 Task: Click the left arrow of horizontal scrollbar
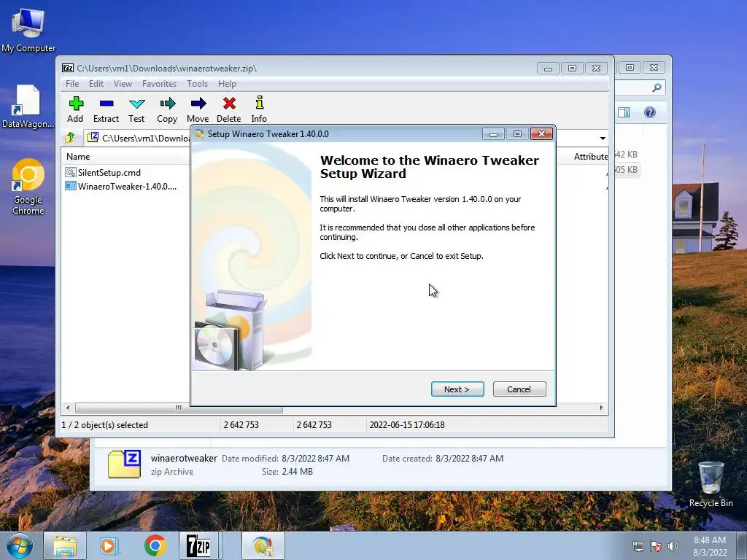click(68, 408)
